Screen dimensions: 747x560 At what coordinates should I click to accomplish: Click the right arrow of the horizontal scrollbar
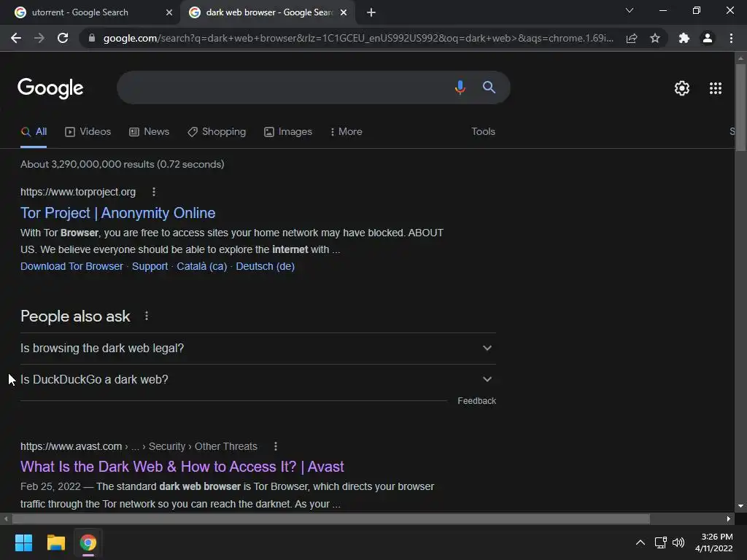729,518
